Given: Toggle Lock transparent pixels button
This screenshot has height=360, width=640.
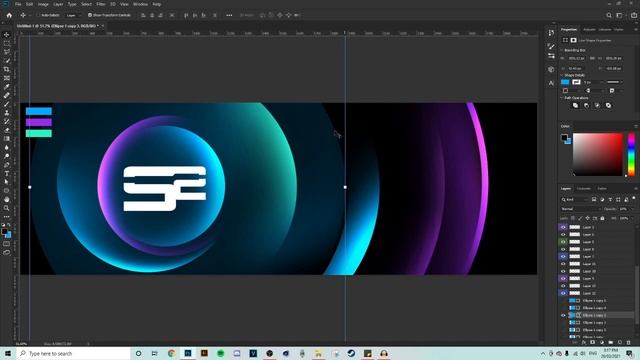Looking at the screenshot, I should pos(573,218).
